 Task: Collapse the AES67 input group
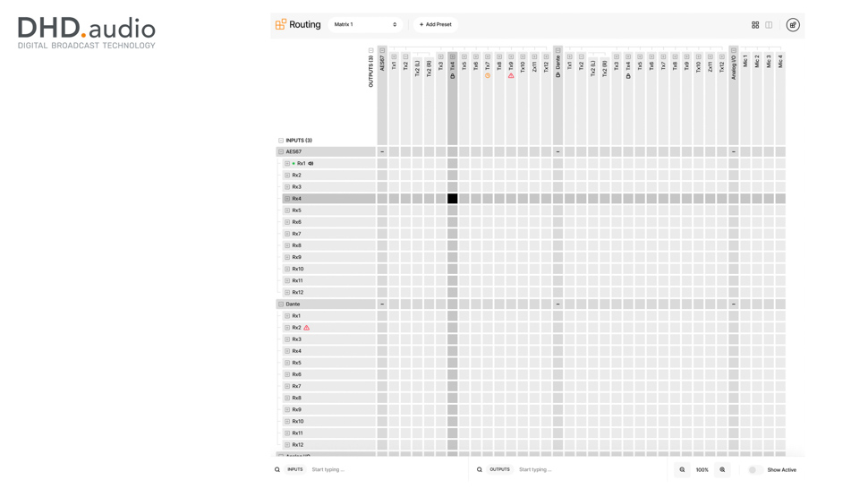281,152
